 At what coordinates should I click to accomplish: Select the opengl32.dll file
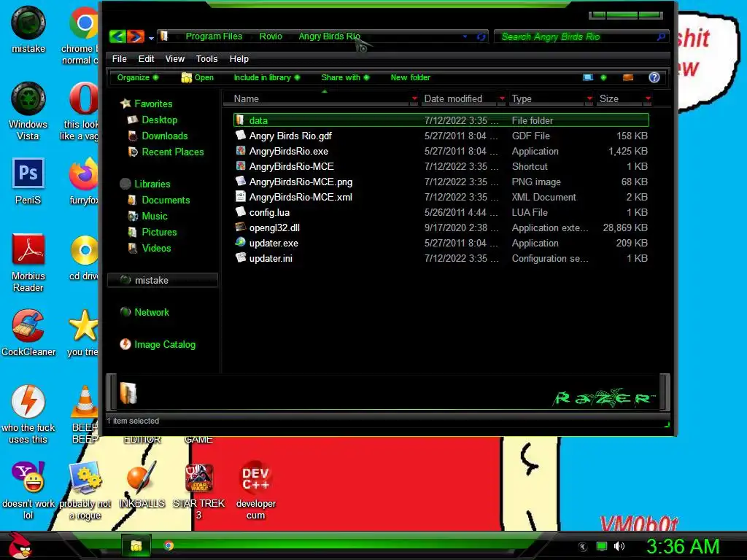pos(441,227)
